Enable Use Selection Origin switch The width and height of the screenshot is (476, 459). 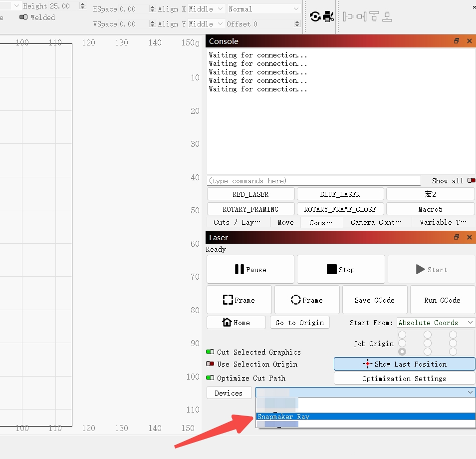(210, 364)
